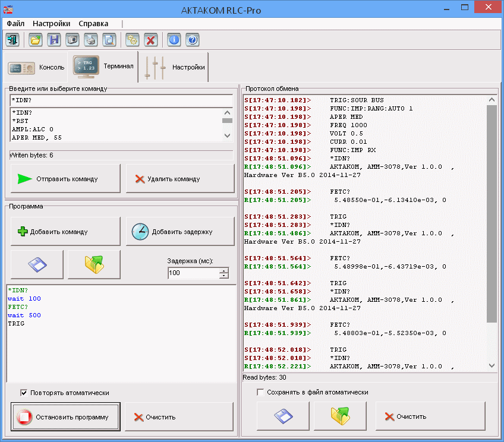Click the Writen bytes: 6 status text

31,155
